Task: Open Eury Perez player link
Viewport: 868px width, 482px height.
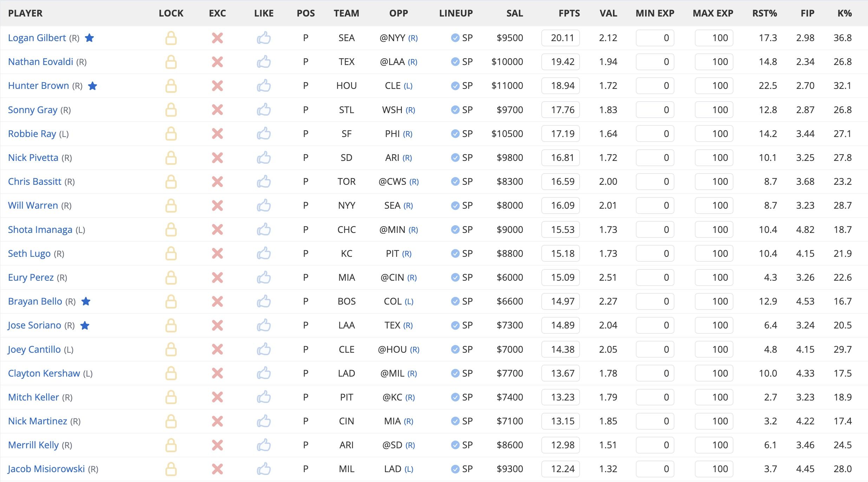Action: click(x=31, y=278)
